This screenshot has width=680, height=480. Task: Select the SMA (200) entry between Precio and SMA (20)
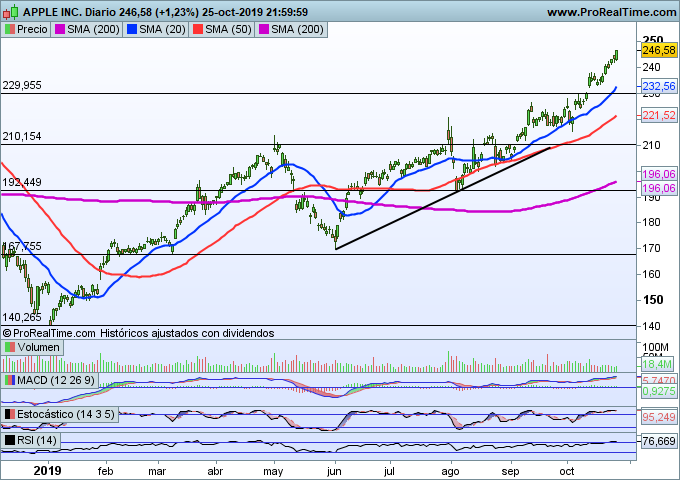coord(87,29)
